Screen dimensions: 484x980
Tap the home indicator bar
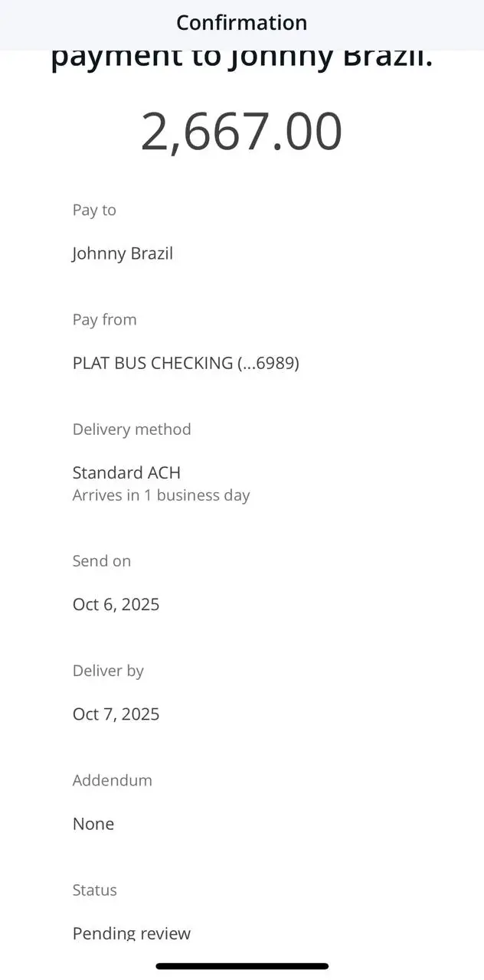[242, 966]
